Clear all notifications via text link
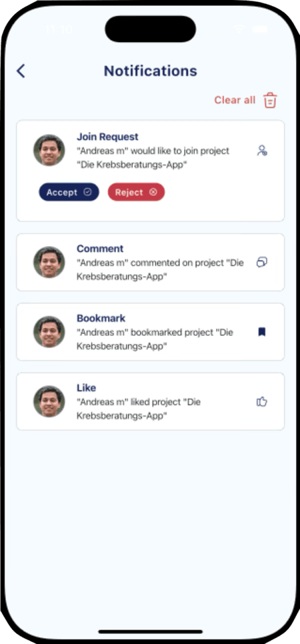The height and width of the screenshot is (644, 300). (235, 100)
